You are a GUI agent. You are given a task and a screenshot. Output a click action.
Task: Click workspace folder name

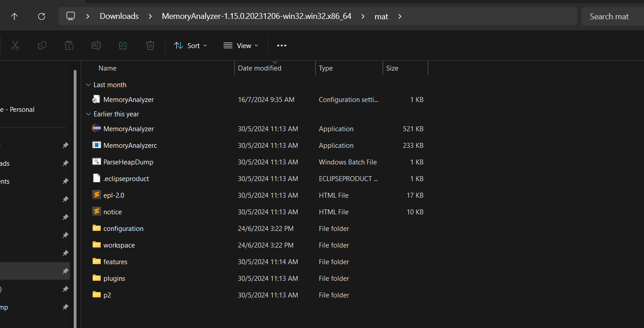(x=119, y=245)
